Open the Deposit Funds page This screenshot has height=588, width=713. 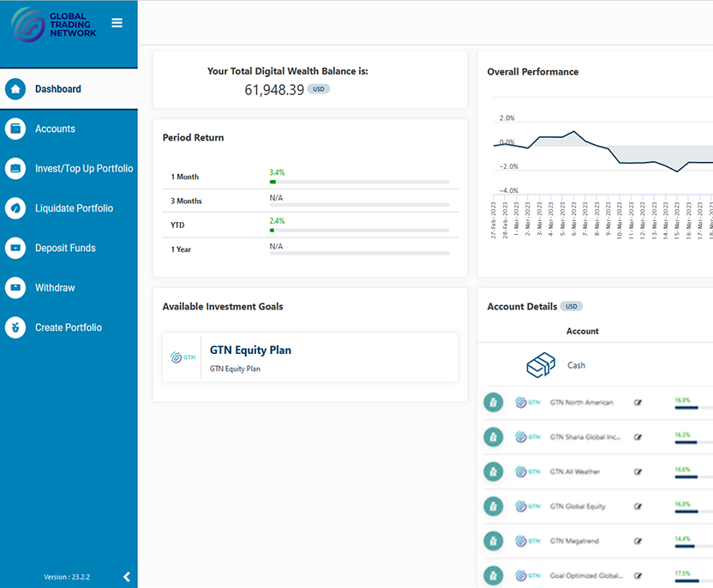69,248
